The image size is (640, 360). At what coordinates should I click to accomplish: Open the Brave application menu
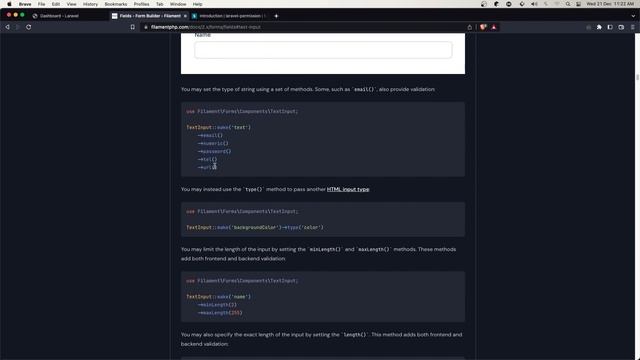(x=25, y=4)
